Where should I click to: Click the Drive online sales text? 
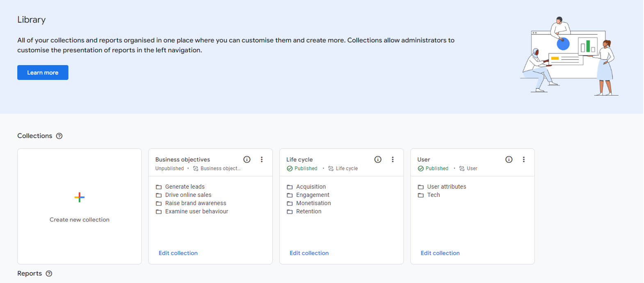pos(188,195)
